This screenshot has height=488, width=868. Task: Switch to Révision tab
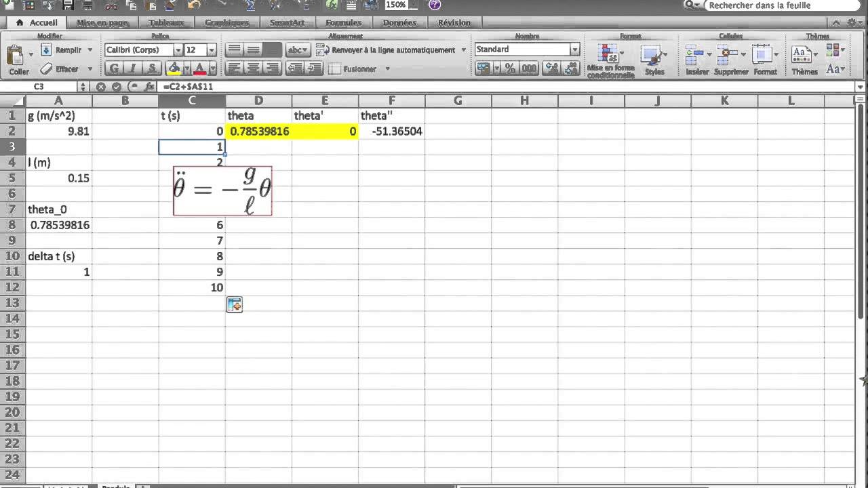pyautogui.click(x=454, y=22)
